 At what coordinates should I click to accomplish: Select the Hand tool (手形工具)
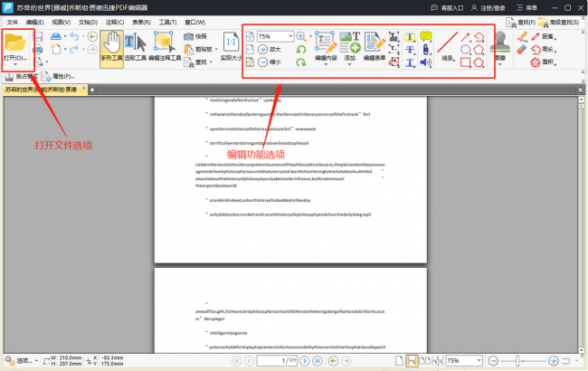point(112,49)
